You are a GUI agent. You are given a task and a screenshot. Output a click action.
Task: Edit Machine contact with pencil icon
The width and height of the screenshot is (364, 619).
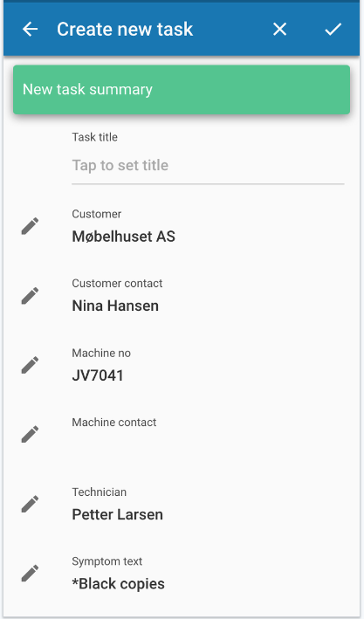30,434
